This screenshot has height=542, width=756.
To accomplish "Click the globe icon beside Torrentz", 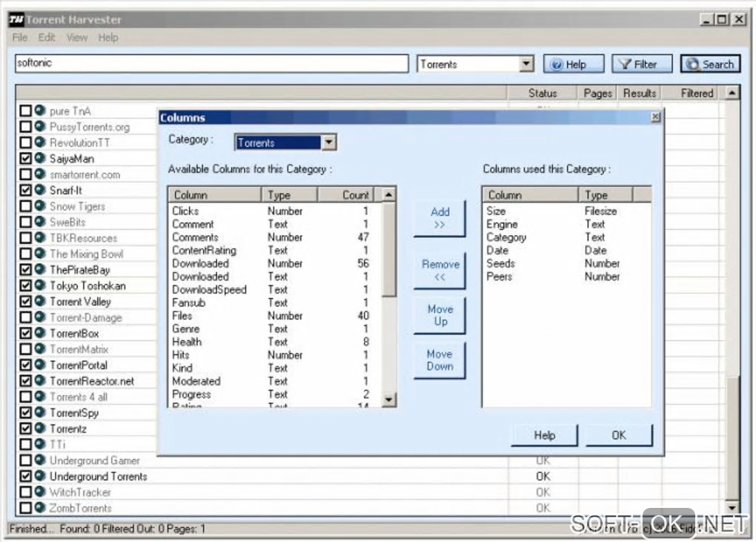I will click(40, 429).
